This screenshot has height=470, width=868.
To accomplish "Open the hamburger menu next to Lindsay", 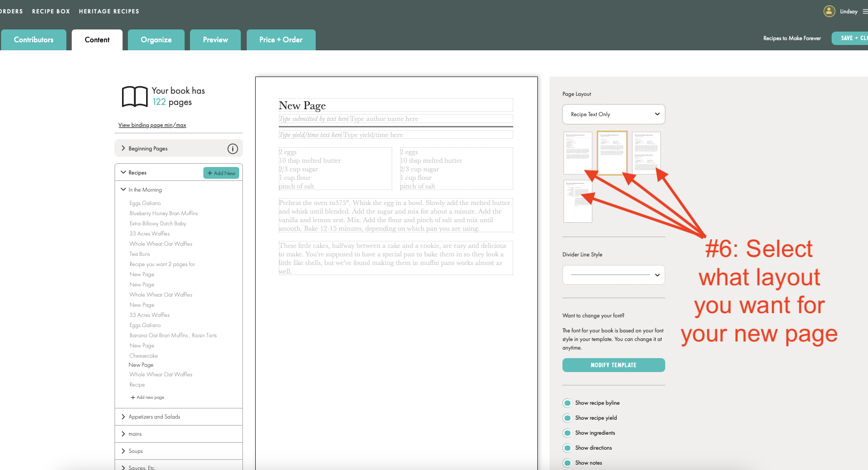I will click(865, 11).
